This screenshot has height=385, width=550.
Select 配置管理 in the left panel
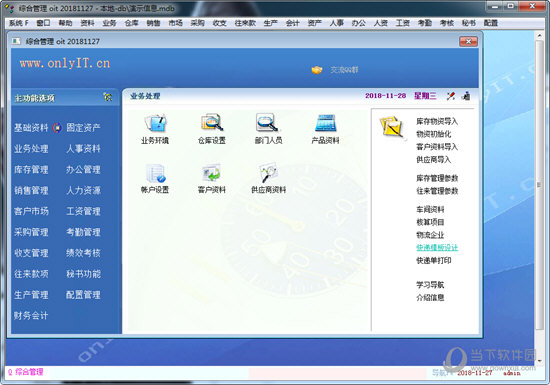(83, 295)
